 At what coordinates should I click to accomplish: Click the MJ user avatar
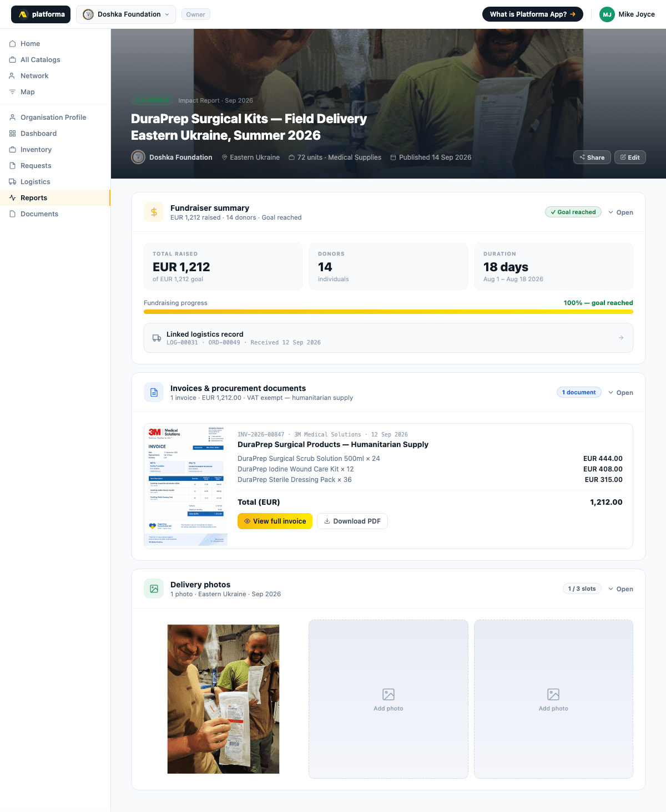pyautogui.click(x=607, y=14)
